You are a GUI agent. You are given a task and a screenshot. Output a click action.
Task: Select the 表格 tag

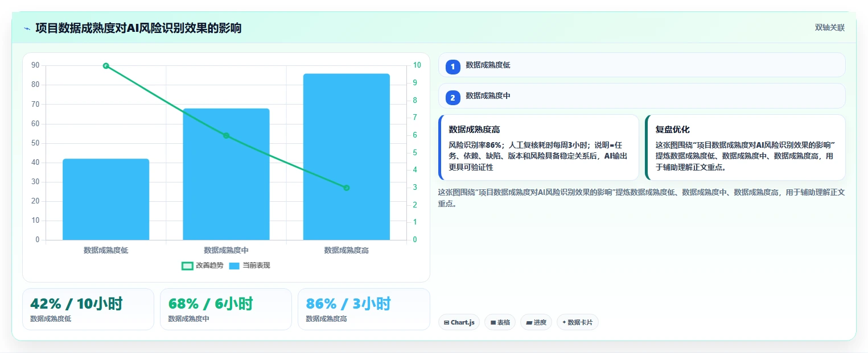[x=500, y=322]
